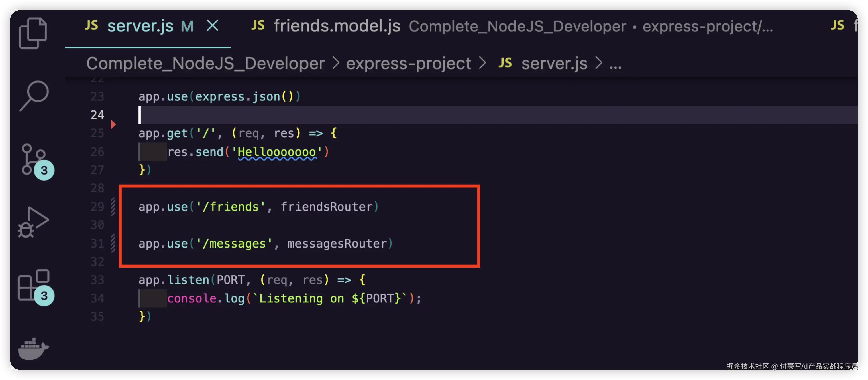Click line number 24 in gutter
Image resolution: width=868 pixels, height=380 pixels.
tap(97, 115)
